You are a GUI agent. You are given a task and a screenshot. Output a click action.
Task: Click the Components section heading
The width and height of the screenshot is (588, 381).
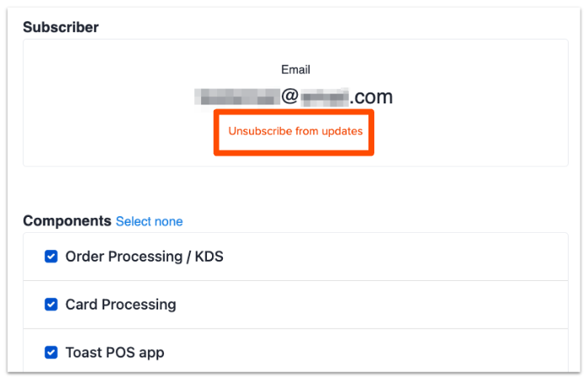click(x=66, y=221)
